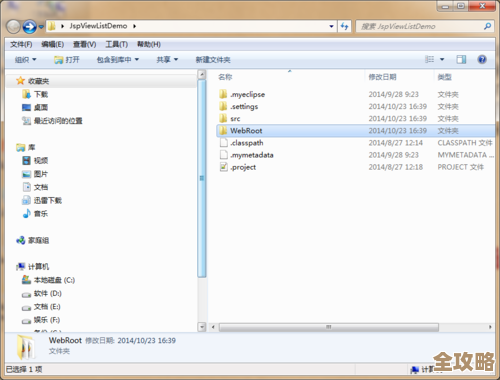Image resolution: width=500 pixels, height=380 pixels.
Task: Sort by the 修改日期 column header
Action: (x=382, y=77)
